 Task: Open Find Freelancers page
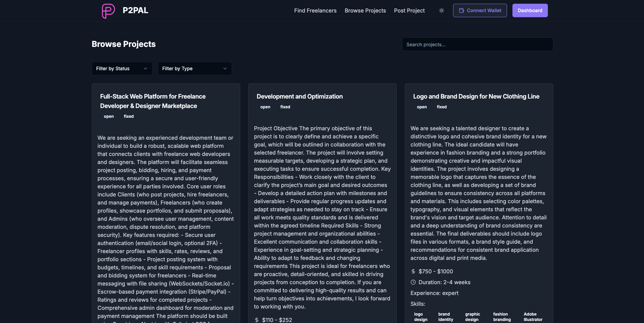315,10
